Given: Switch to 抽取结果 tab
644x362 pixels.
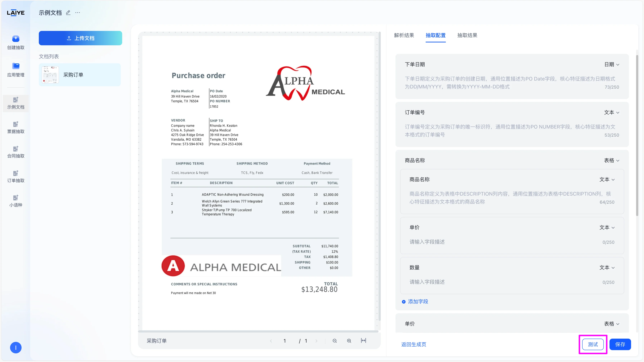Looking at the screenshot, I should [467, 35].
